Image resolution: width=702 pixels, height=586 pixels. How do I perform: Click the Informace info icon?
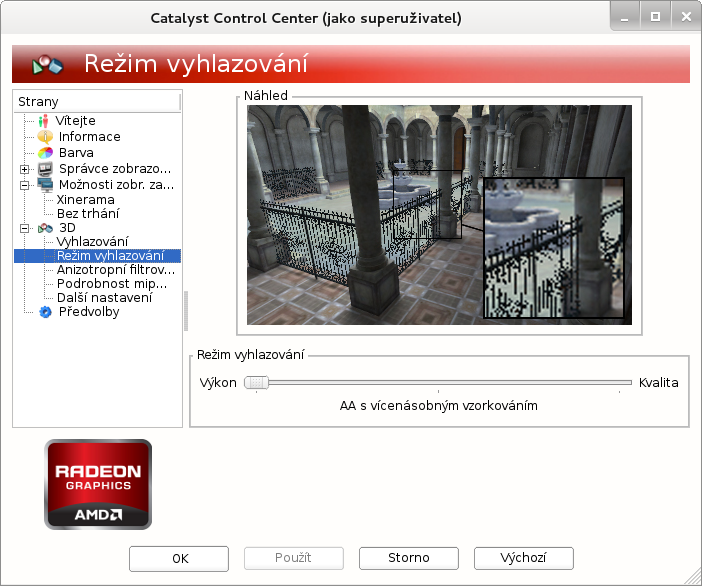[45, 137]
